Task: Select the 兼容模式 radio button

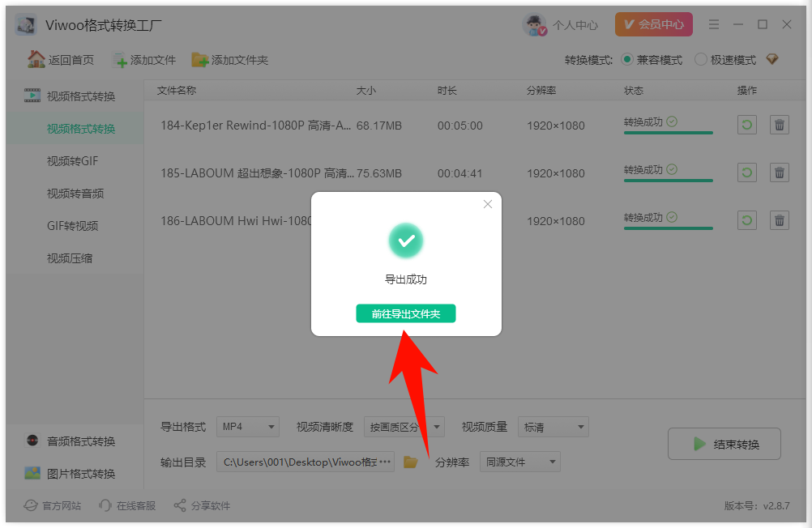Action: pyautogui.click(x=626, y=60)
